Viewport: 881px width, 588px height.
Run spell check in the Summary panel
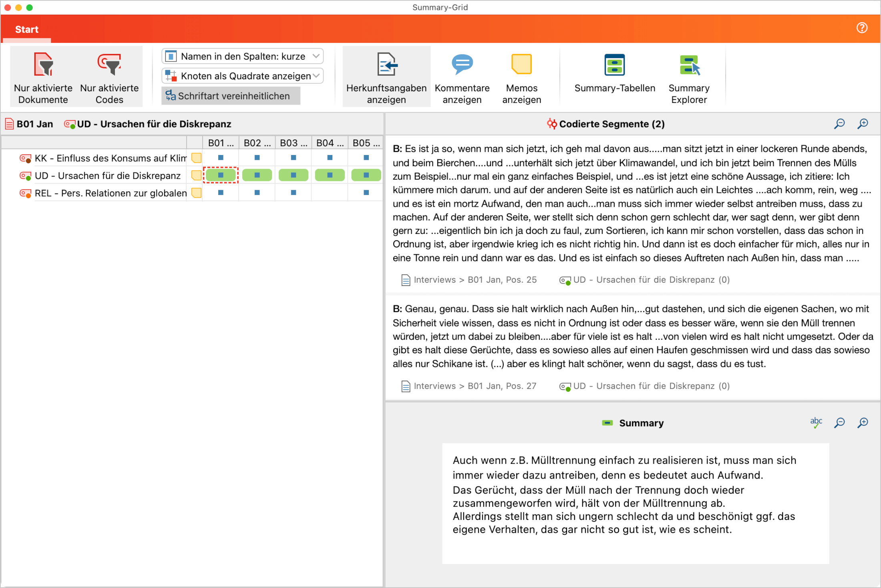[816, 423]
